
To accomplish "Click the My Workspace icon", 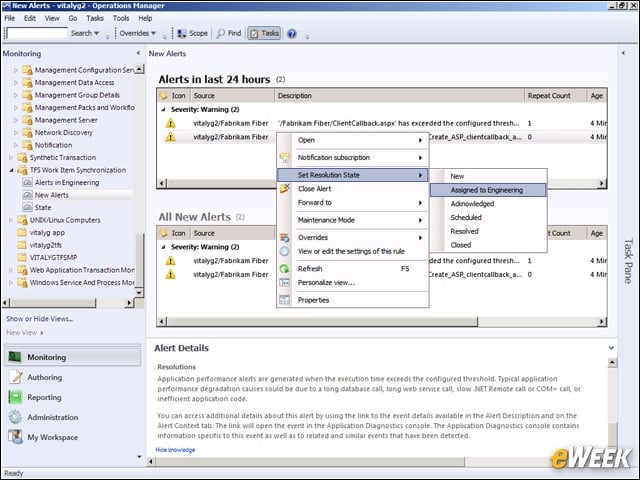I will pos(15,437).
